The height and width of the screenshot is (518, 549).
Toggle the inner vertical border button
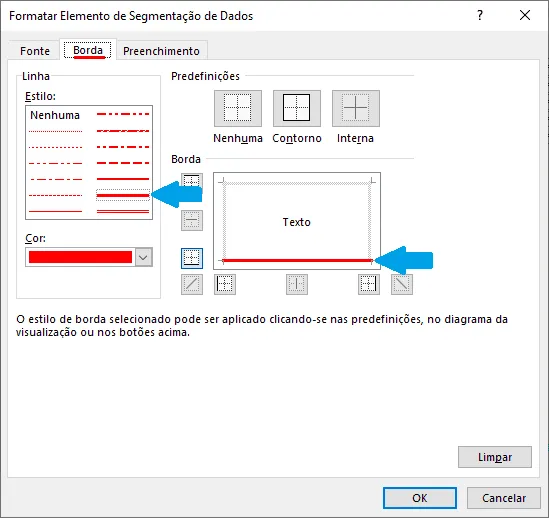tap(297, 284)
